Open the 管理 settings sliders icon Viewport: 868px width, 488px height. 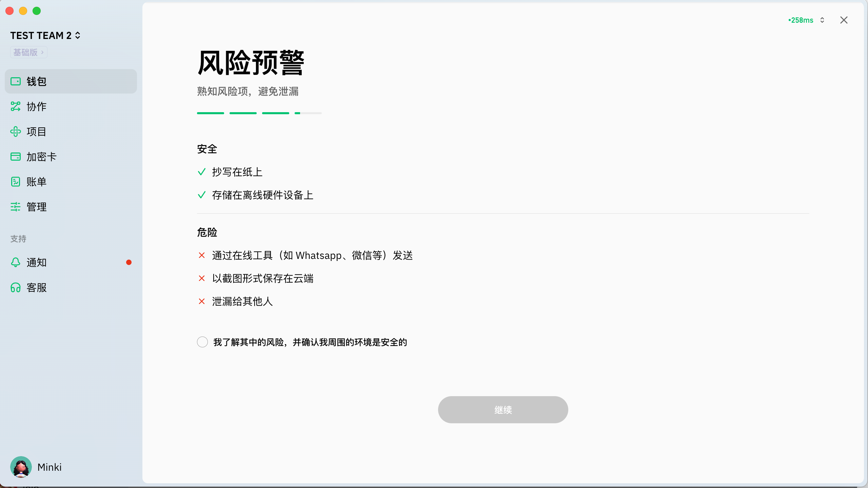tap(16, 207)
